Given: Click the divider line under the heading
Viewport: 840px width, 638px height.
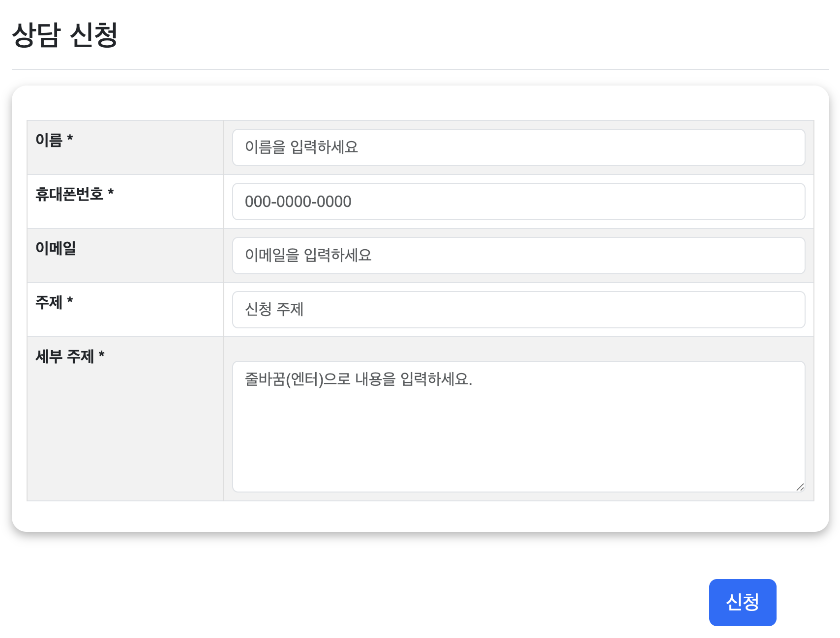Looking at the screenshot, I should [420, 69].
